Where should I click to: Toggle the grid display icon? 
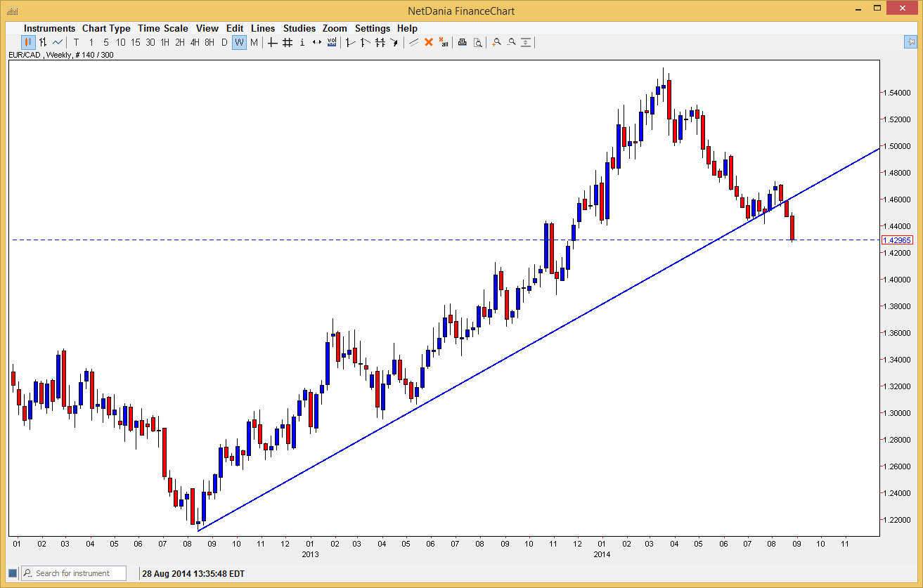(287, 42)
